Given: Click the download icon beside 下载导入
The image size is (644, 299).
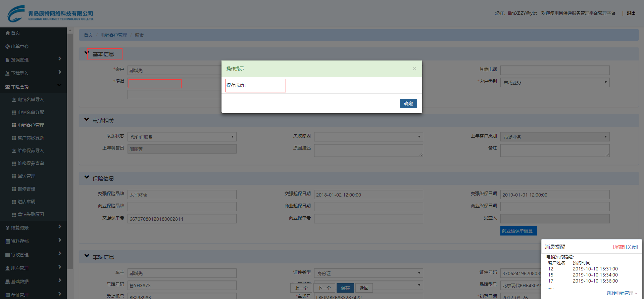Looking at the screenshot, I should [x=7, y=73].
